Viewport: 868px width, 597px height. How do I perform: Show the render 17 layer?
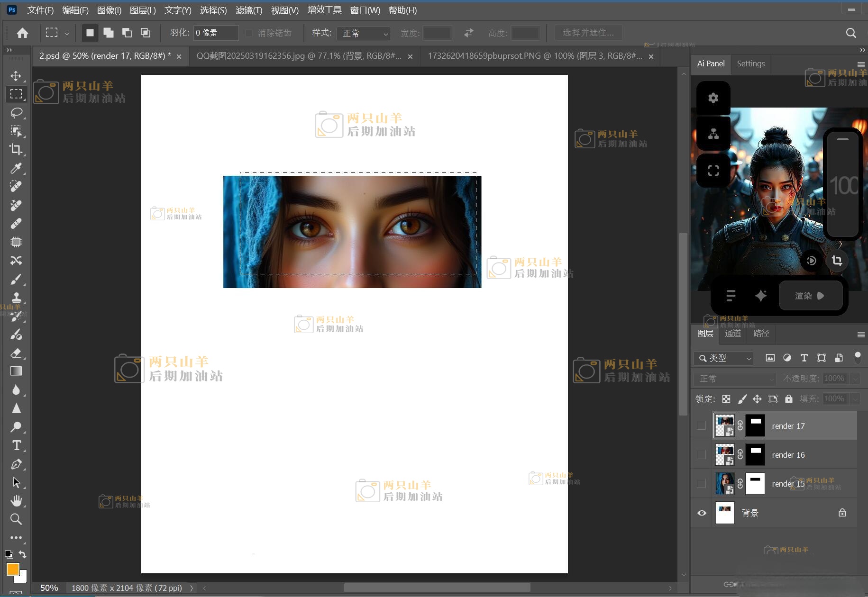coord(701,426)
